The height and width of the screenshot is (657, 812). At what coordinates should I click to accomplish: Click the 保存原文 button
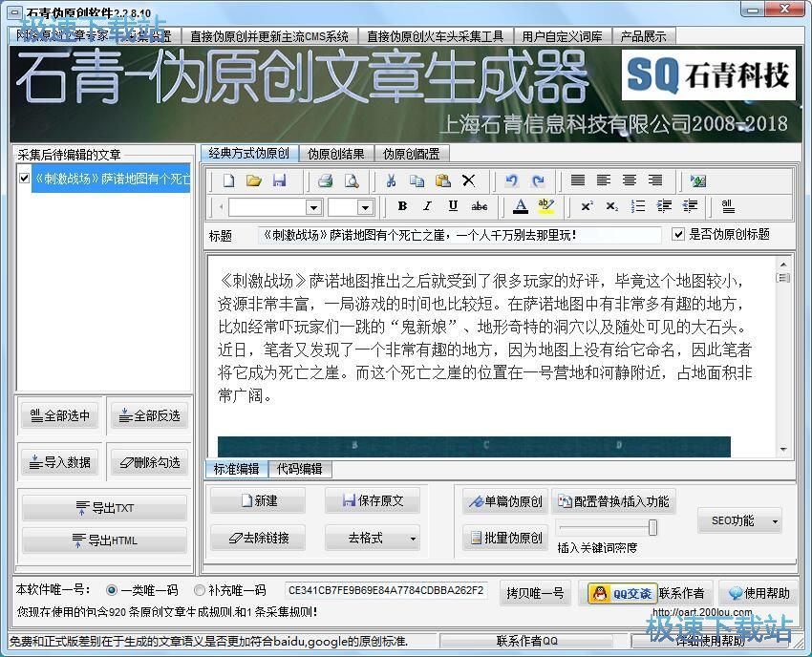(373, 500)
